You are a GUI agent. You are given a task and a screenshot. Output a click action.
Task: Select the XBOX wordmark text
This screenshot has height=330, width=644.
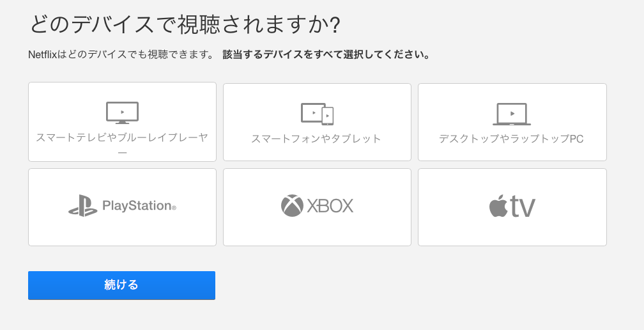click(330, 206)
